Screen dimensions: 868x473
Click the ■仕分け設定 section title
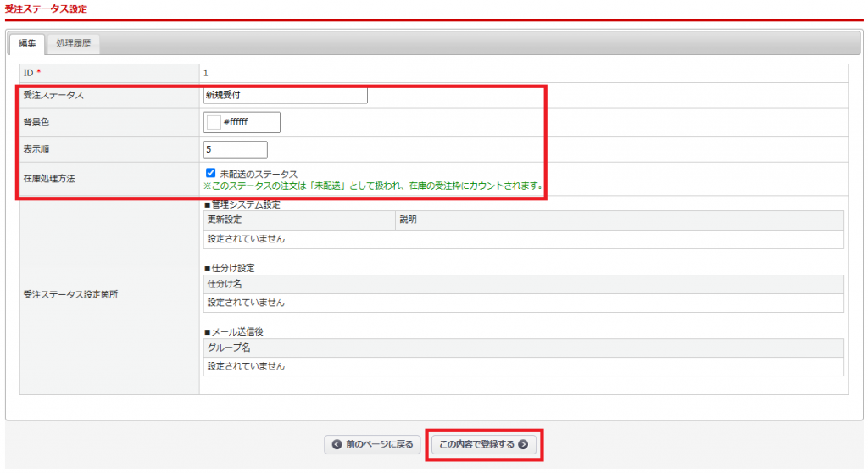click(229, 268)
